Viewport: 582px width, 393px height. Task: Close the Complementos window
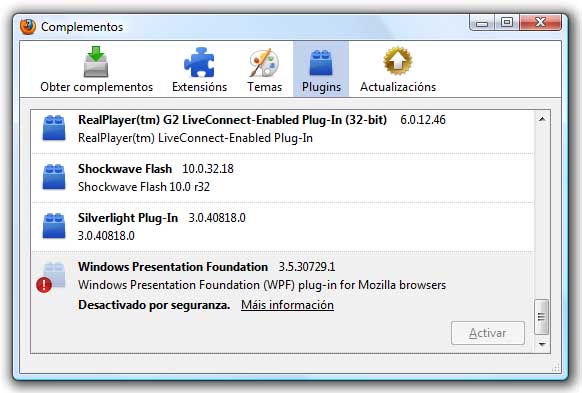540,23
